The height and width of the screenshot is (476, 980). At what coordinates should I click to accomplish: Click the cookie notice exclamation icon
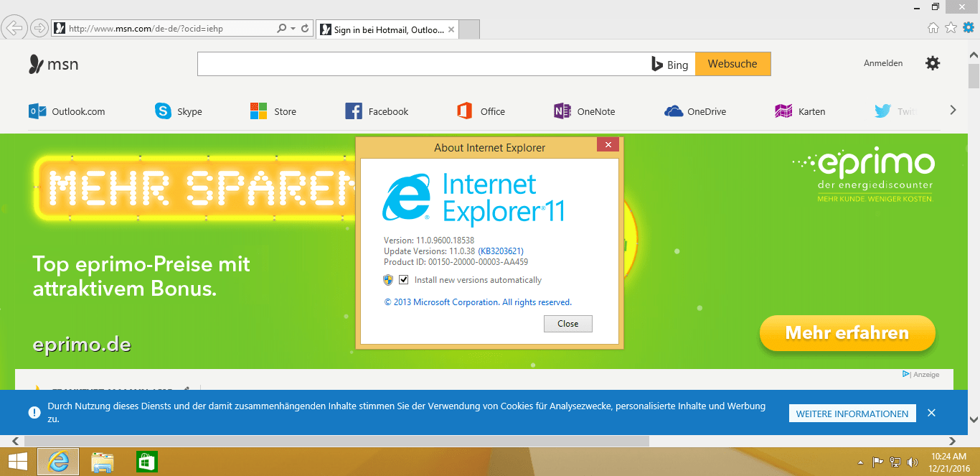[x=34, y=412]
